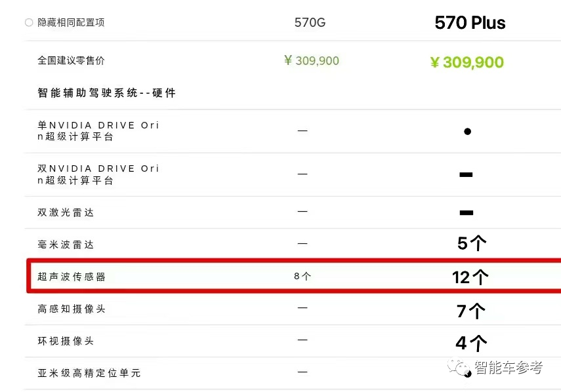Click the 双NVIDIA DRIVE Orin row label
This screenshot has width=561, height=392.
[x=98, y=174]
